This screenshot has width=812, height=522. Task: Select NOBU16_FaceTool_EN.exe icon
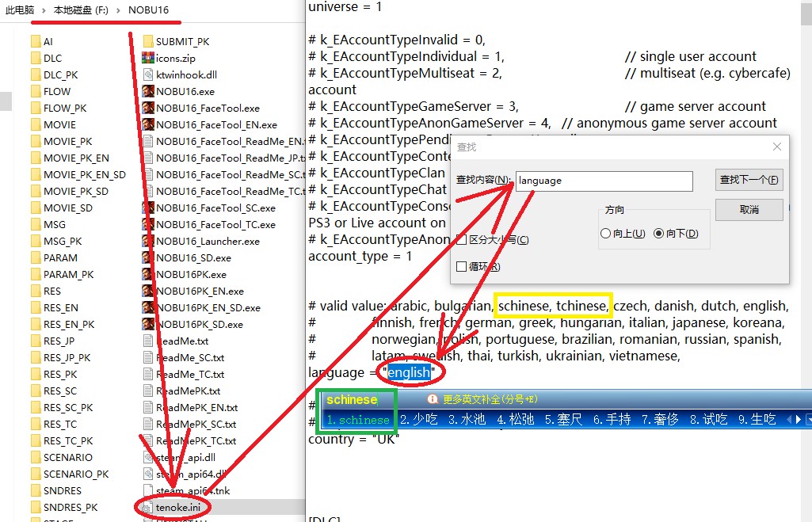pyautogui.click(x=148, y=124)
